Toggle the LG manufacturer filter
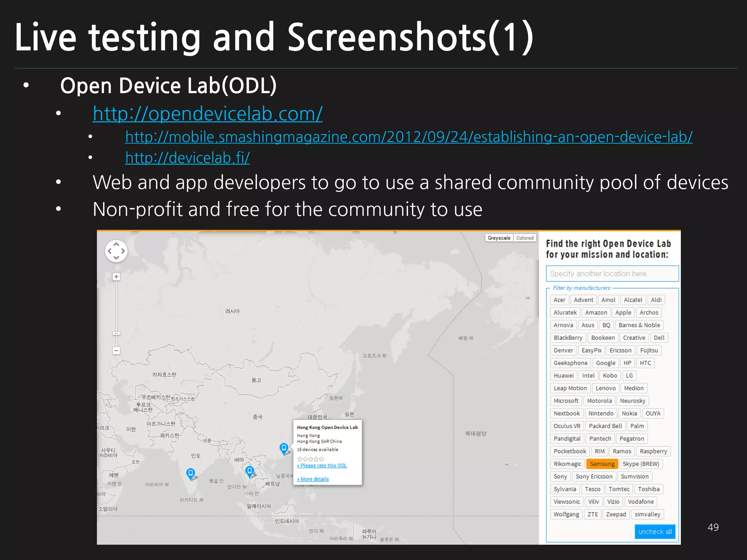This screenshot has height=560, width=747. 629,376
